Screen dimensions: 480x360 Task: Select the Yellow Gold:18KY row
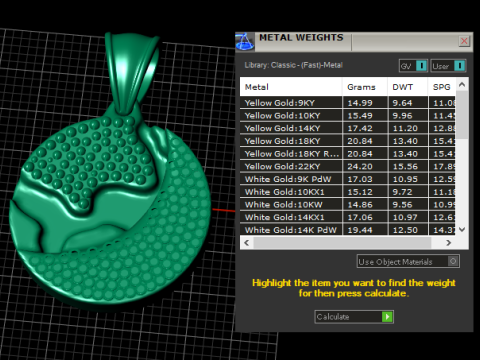[x=348, y=141]
